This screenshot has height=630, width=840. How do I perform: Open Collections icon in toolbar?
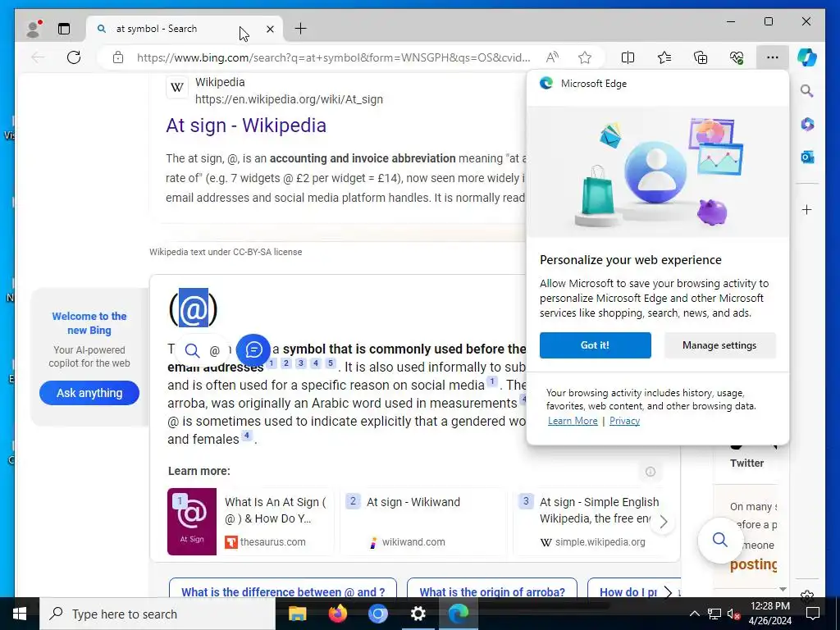[701, 57]
